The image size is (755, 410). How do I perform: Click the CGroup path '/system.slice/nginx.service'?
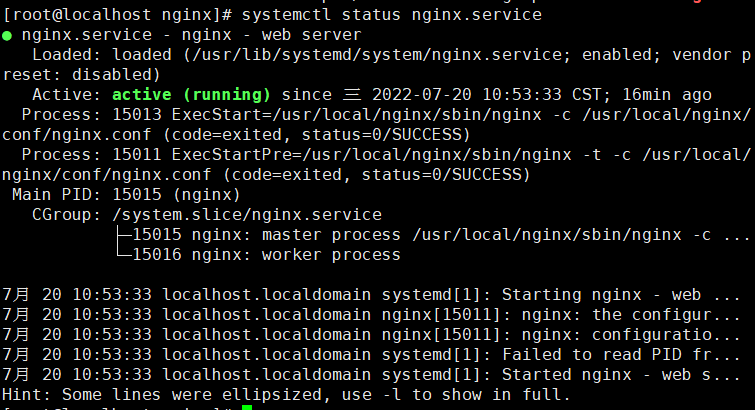coord(247,215)
